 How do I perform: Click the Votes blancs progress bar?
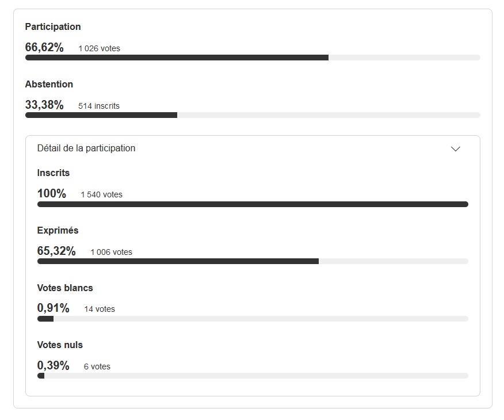click(x=253, y=319)
